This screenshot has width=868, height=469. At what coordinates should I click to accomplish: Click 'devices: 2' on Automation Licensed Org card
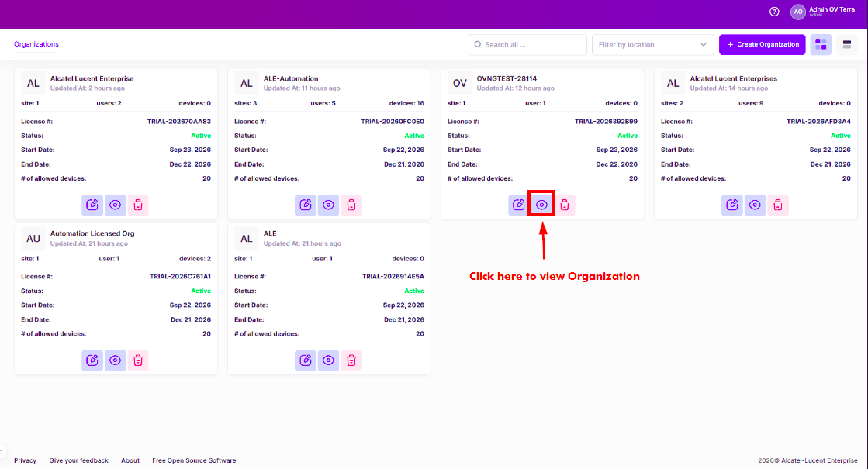pyautogui.click(x=195, y=259)
